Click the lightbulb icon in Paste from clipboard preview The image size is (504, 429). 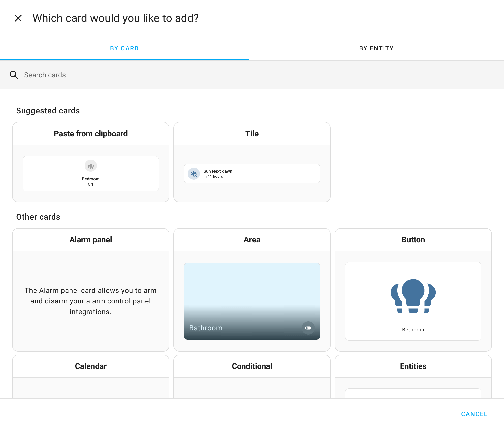click(91, 166)
